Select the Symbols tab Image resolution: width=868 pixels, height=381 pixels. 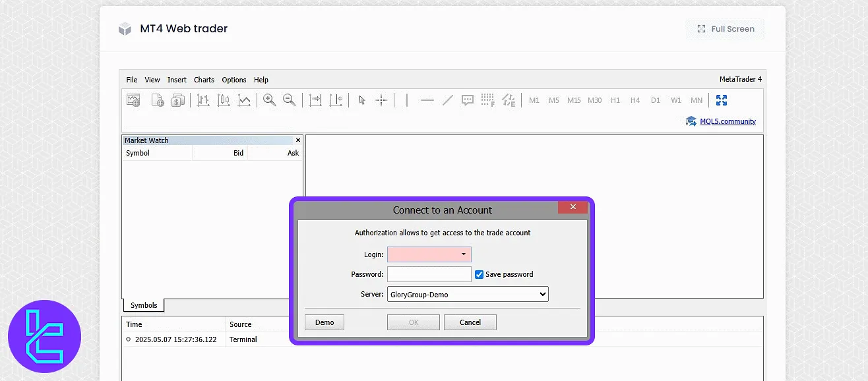pos(144,305)
